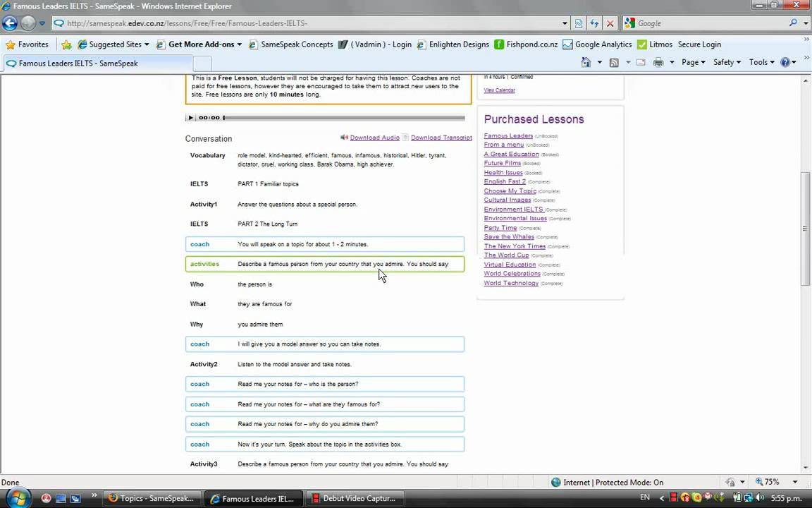This screenshot has width=812, height=508.
Task: Open The New York Times lesson
Action: [515, 246]
